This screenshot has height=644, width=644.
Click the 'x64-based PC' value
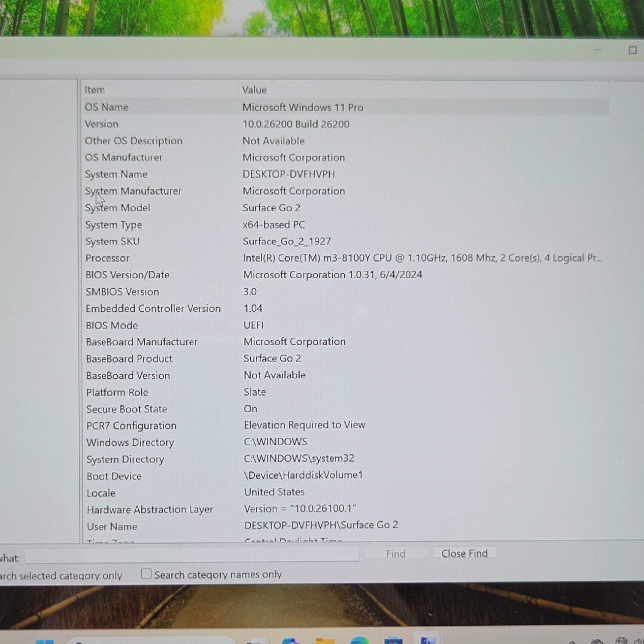pos(273,225)
